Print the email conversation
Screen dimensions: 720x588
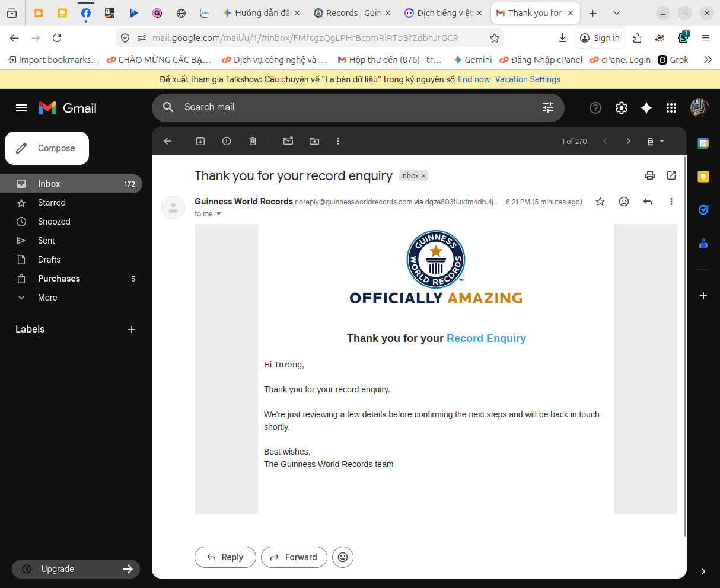[x=650, y=175]
